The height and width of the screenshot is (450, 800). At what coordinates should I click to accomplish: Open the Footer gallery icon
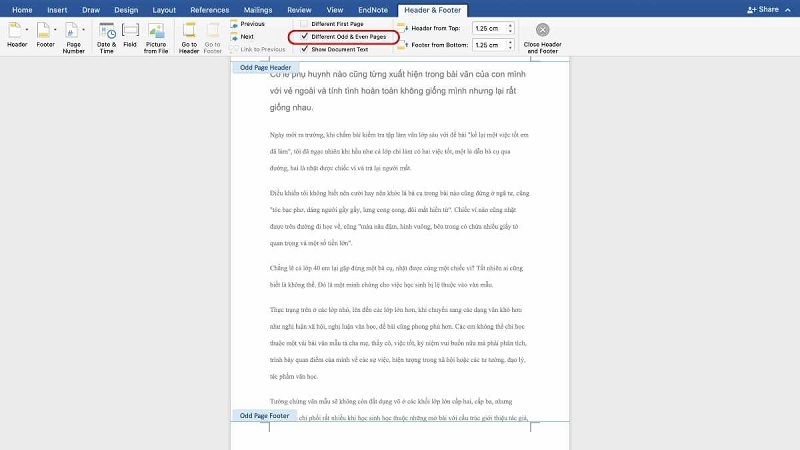pos(43,30)
